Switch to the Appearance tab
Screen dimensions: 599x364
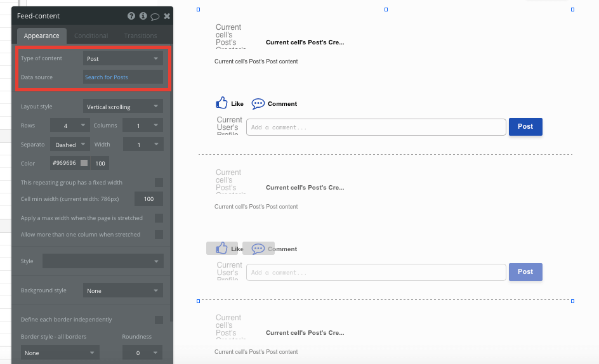pyautogui.click(x=42, y=36)
